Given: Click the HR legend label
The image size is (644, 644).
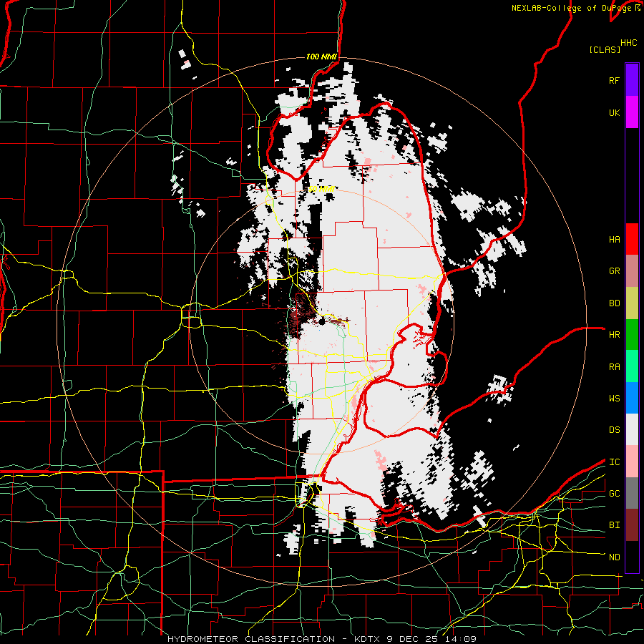Looking at the screenshot, I should coord(615,335).
